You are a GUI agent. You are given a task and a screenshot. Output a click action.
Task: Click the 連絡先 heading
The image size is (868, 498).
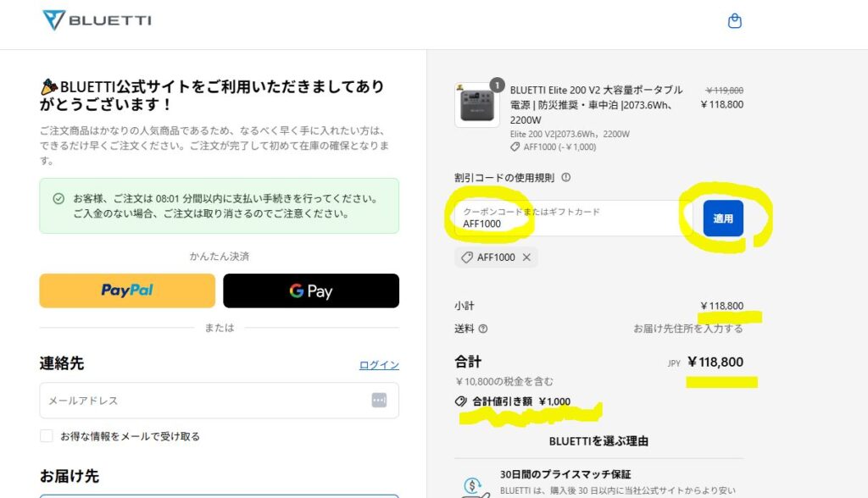pos(61,363)
